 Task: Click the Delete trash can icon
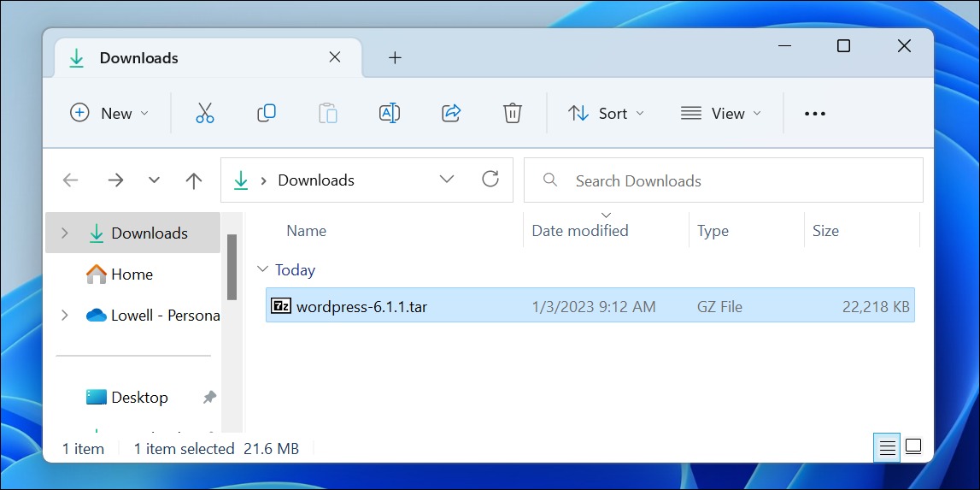(512, 113)
